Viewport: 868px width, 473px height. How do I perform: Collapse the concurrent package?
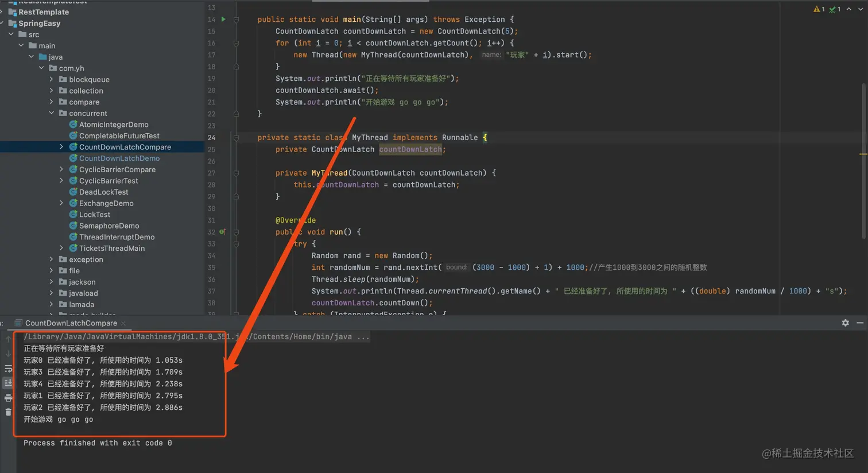pyautogui.click(x=52, y=113)
